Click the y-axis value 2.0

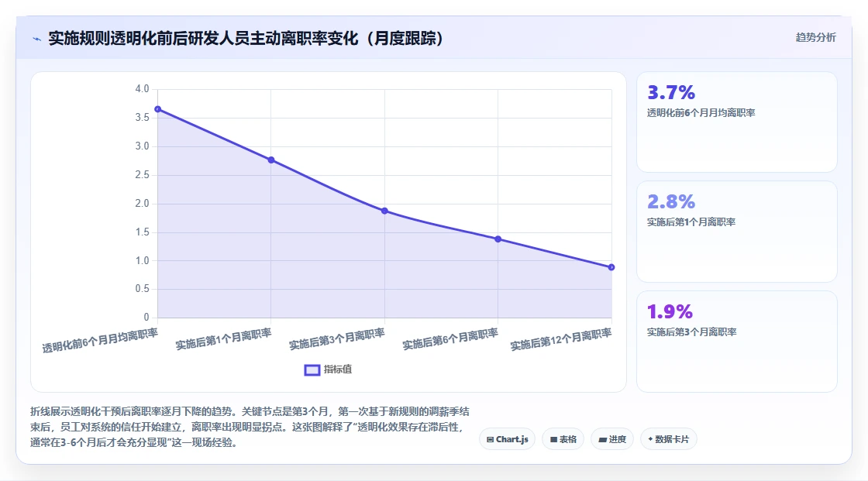143,203
